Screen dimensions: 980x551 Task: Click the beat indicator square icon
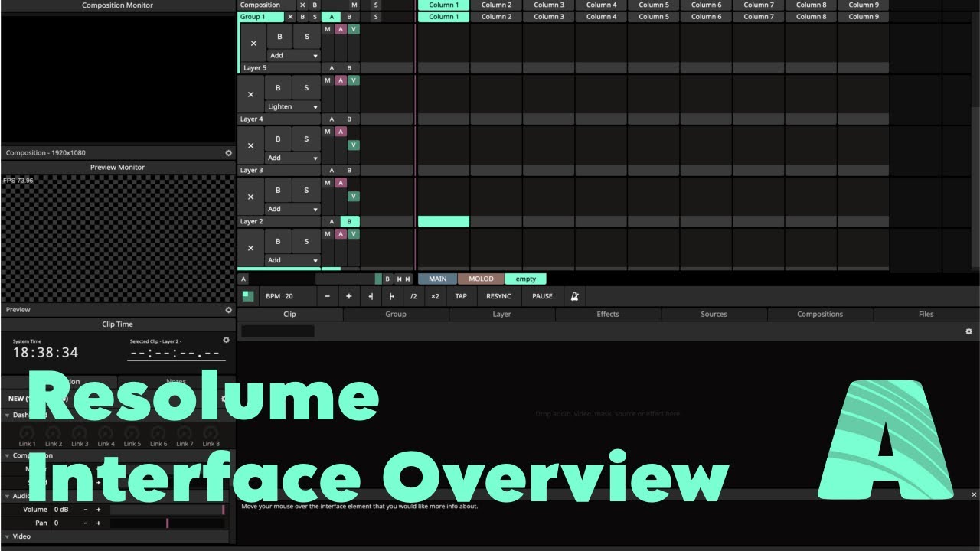tap(248, 296)
